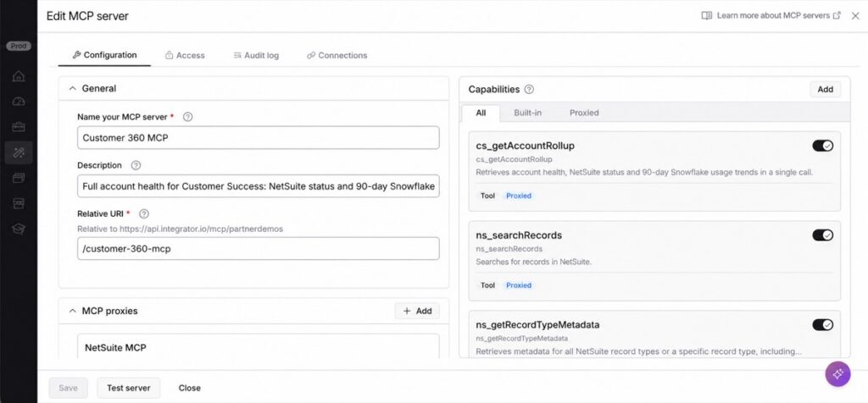Click the Test server button
The image size is (868, 403).
coord(129,388)
